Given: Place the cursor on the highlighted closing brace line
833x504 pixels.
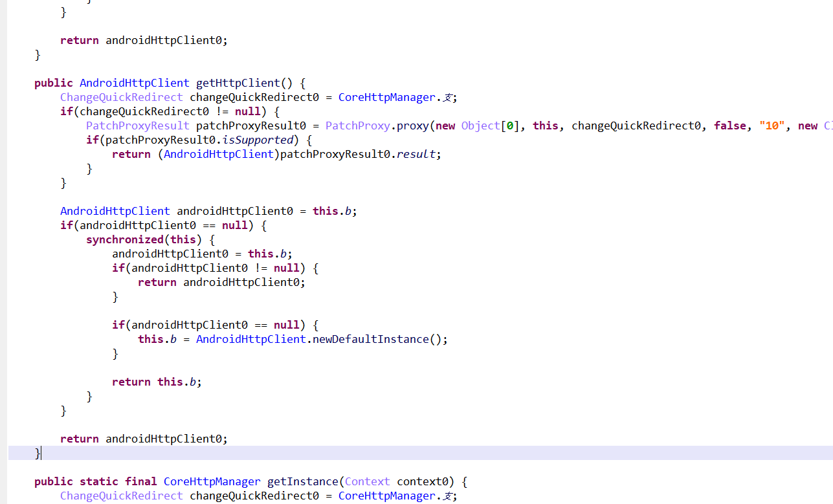Looking at the screenshot, I should coord(38,453).
